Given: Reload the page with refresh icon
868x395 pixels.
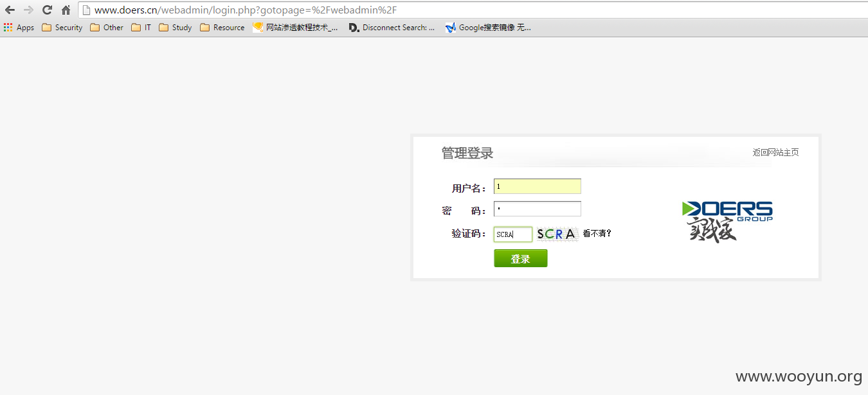Looking at the screenshot, I should click(47, 10).
